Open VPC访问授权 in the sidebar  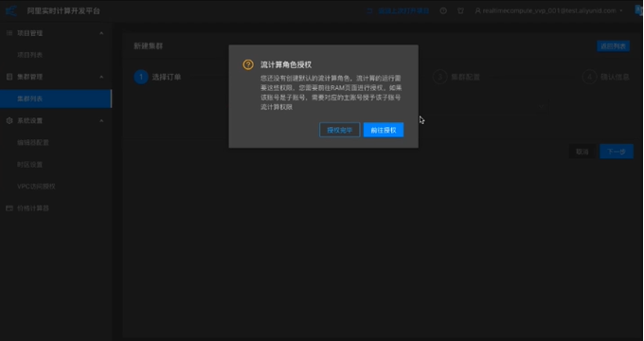point(36,186)
